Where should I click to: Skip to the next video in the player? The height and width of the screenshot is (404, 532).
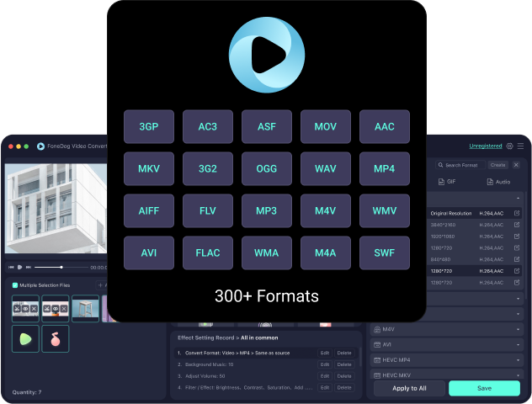[29, 268]
